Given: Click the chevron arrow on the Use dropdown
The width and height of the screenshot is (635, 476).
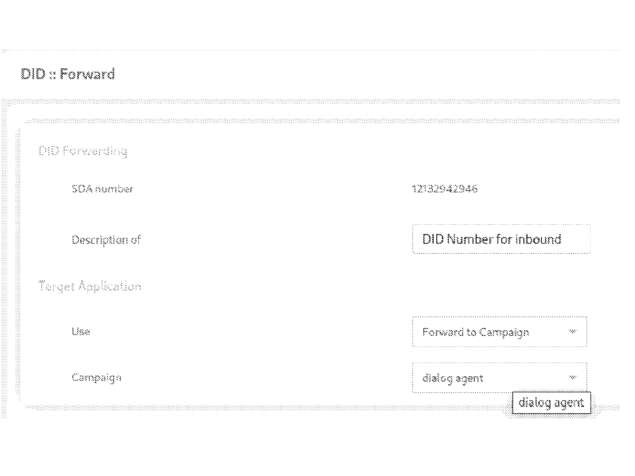Looking at the screenshot, I should (572, 331).
